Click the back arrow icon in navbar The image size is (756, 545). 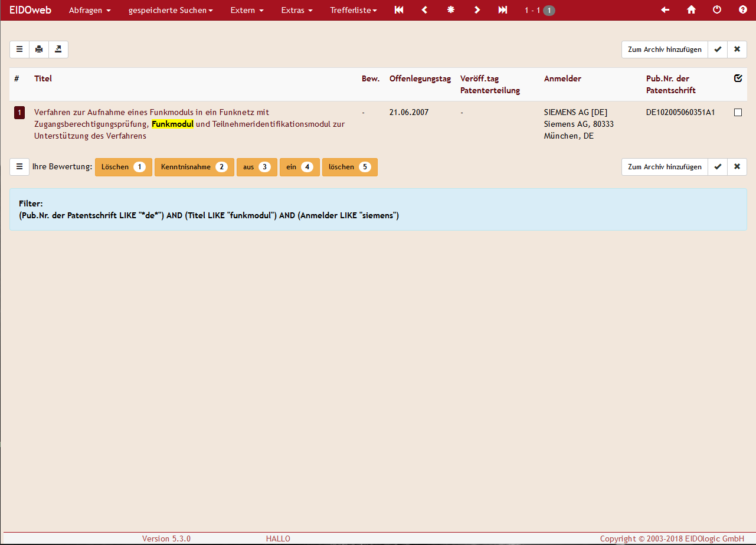[x=665, y=10]
